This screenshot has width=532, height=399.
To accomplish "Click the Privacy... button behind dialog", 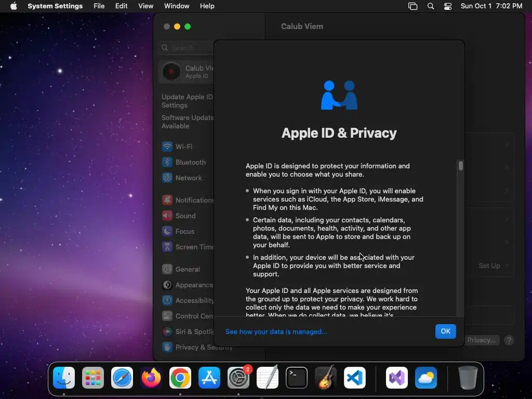I will (482, 340).
